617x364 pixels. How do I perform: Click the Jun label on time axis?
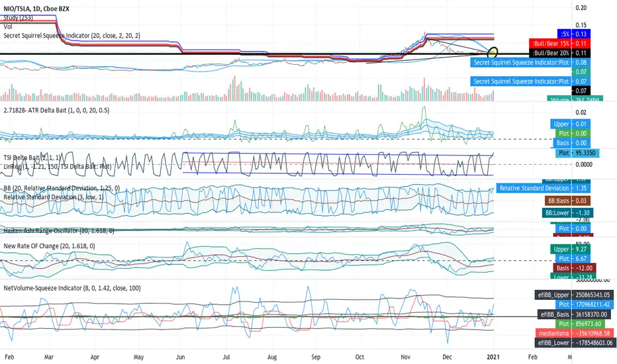click(180, 357)
